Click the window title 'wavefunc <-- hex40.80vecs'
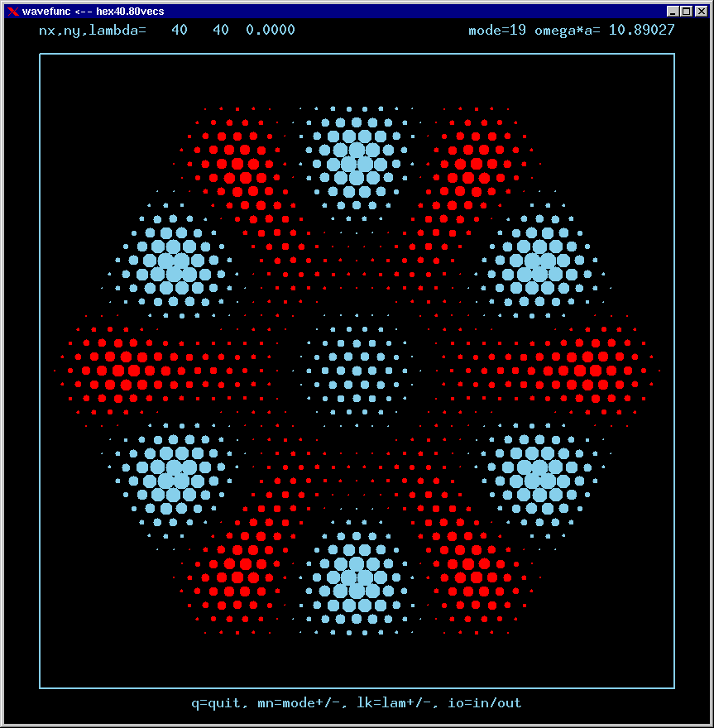Viewport: 714px width, 728px height. click(x=93, y=11)
